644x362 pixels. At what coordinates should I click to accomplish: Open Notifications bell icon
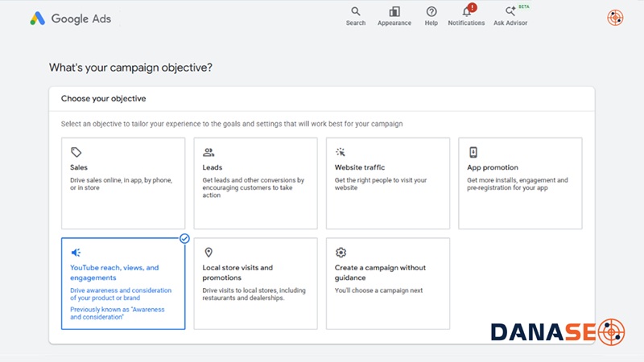point(467,12)
